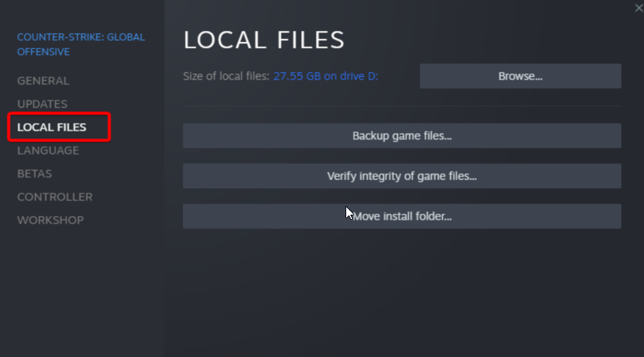Viewport: 644px width, 357px height.
Task: Select the Local Files tab
Action: coord(52,127)
